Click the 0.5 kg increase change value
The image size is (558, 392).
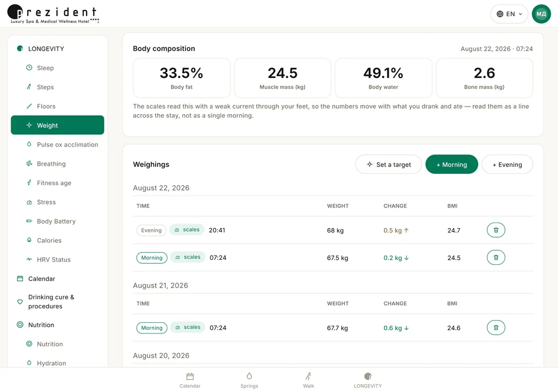[396, 230]
